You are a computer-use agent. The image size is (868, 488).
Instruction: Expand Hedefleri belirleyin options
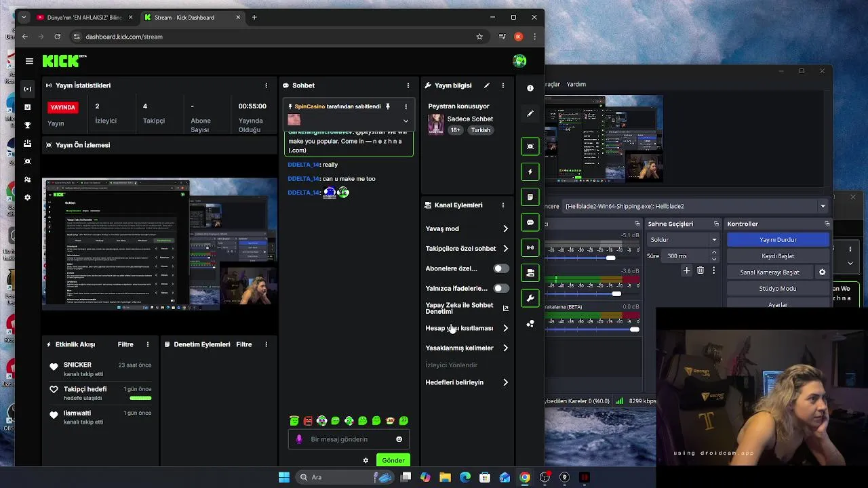coord(505,382)
